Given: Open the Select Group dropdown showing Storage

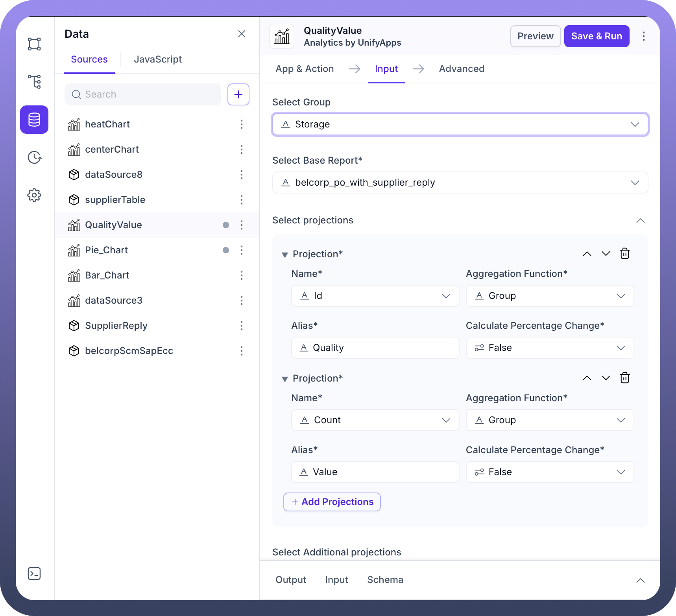Looking at the screenshot, I should point(460,124).
